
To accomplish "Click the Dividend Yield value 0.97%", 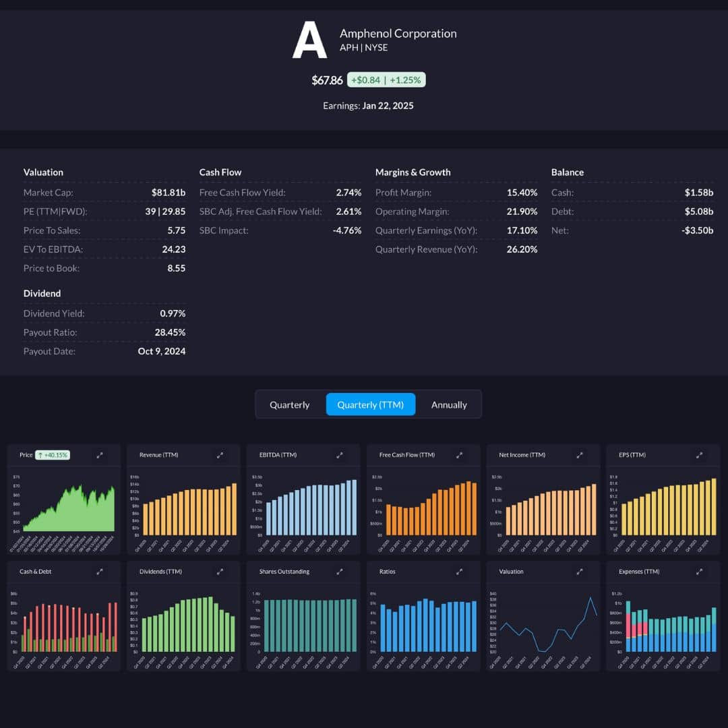I will [173, 314].
